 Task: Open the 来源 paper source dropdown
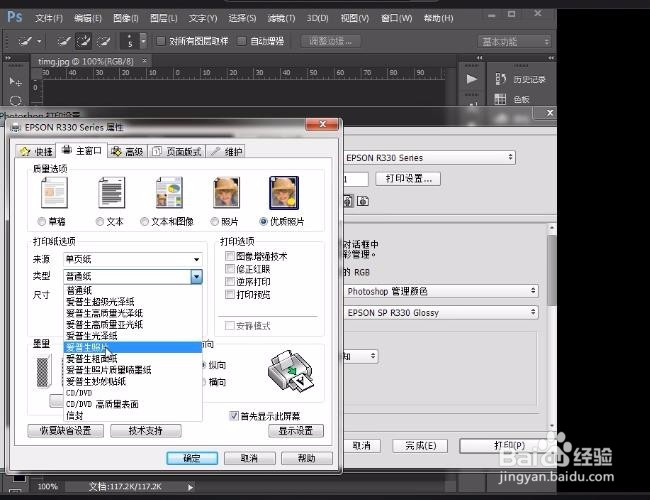(x=133, y=260)
